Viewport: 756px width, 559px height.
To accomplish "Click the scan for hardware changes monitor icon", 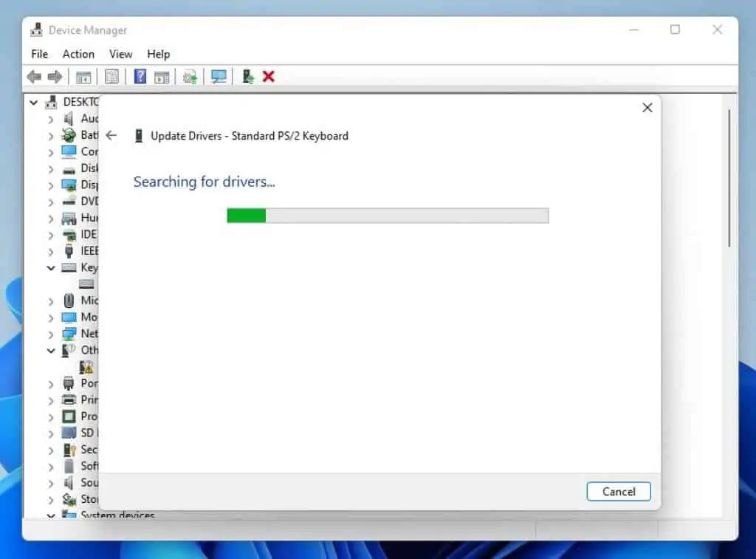I will tap(219, 77).
